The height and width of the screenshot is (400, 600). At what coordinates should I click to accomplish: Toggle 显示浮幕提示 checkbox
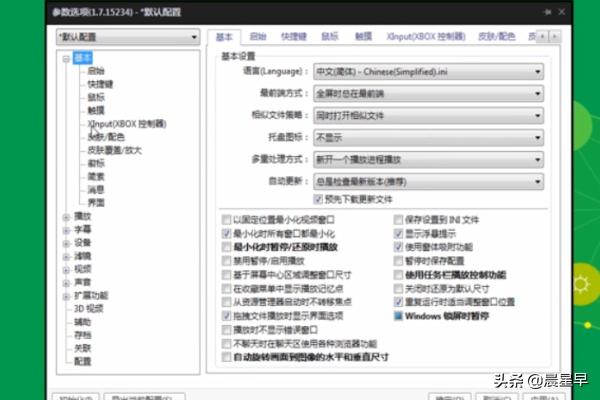click(x=398, y=232)
